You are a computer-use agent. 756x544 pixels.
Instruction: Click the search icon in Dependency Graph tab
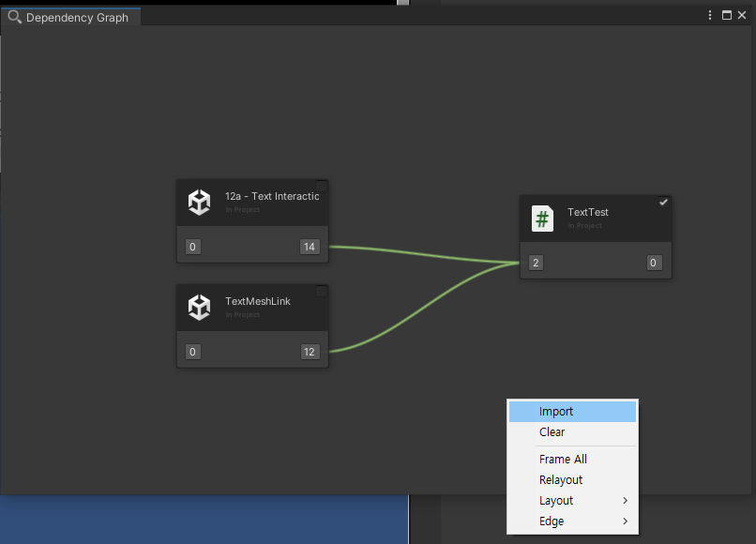tap(14, 18)
